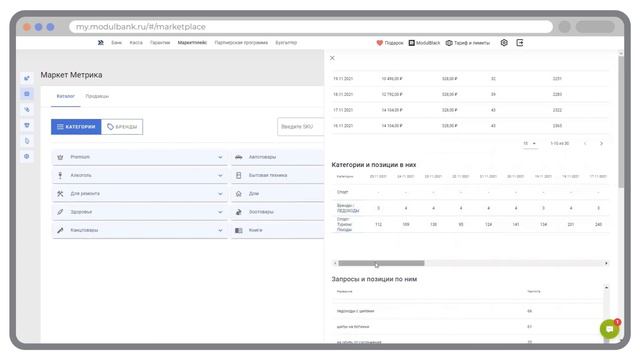Click the fourth left sidebar icon
The width and height of the screenshot is (640, 360).
coord(27,125)
